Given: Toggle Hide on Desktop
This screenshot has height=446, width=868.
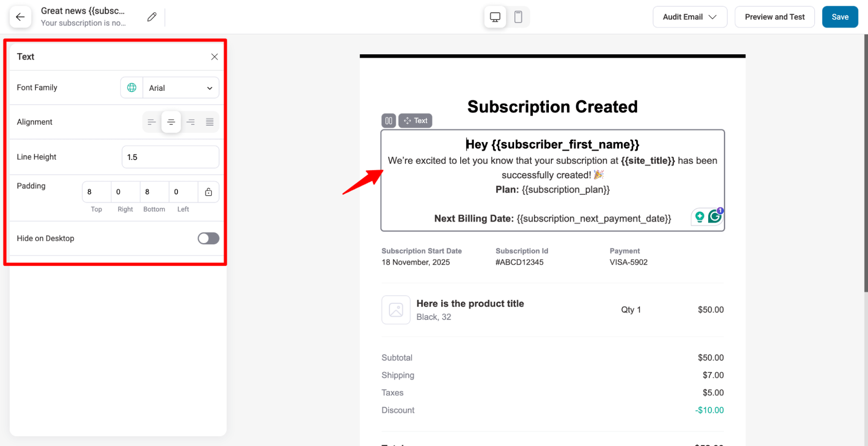Looking at the screenshot, I should click(208, 238).
